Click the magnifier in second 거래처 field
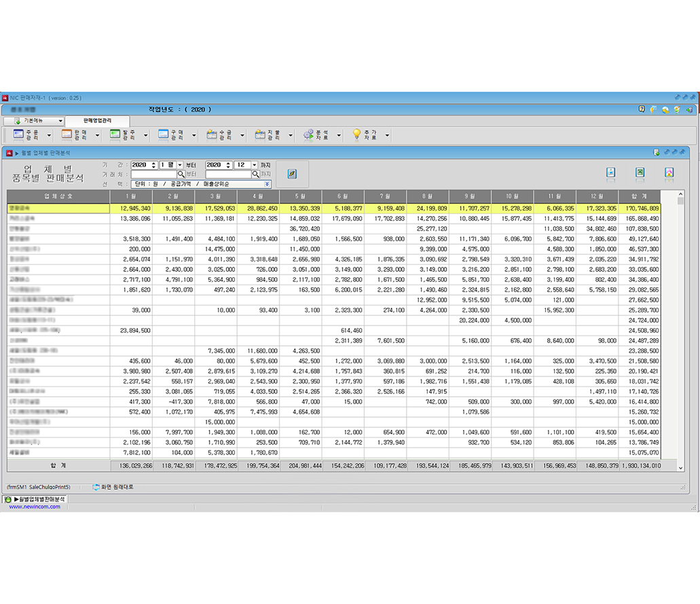Screen dimensions: 700x604 [x=256, y=175]
